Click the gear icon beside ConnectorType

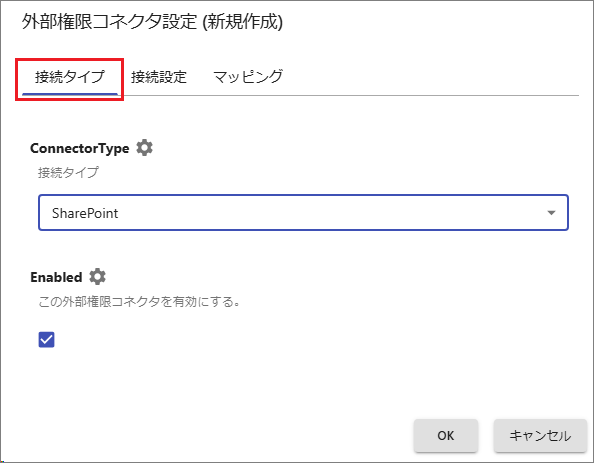point(144,147)
